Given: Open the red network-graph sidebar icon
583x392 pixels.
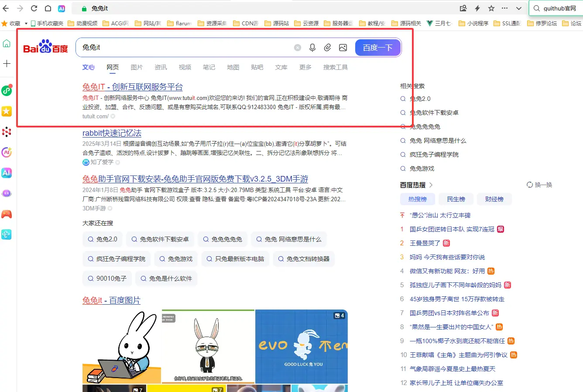Looking at the screenshot, I should click(x=7, y=132).
